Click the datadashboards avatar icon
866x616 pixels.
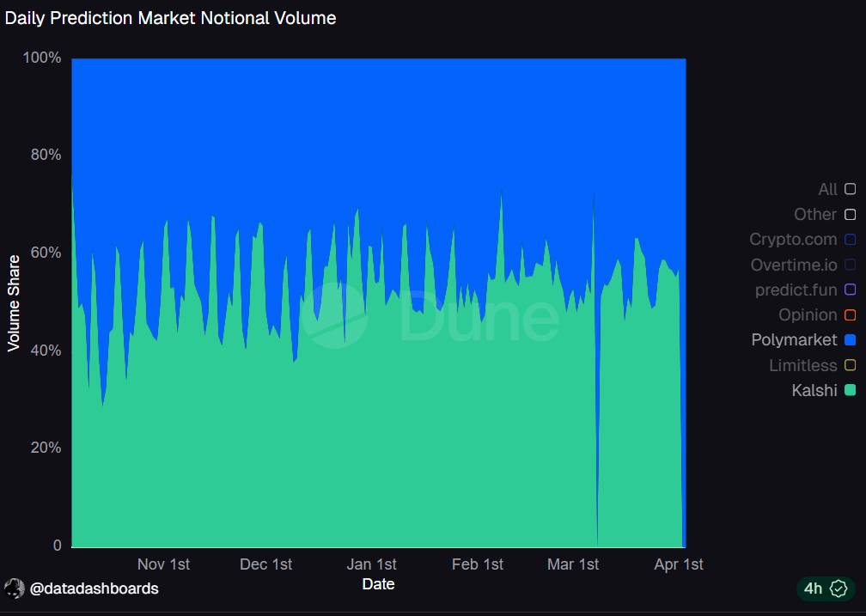click(x=15, y=589)
